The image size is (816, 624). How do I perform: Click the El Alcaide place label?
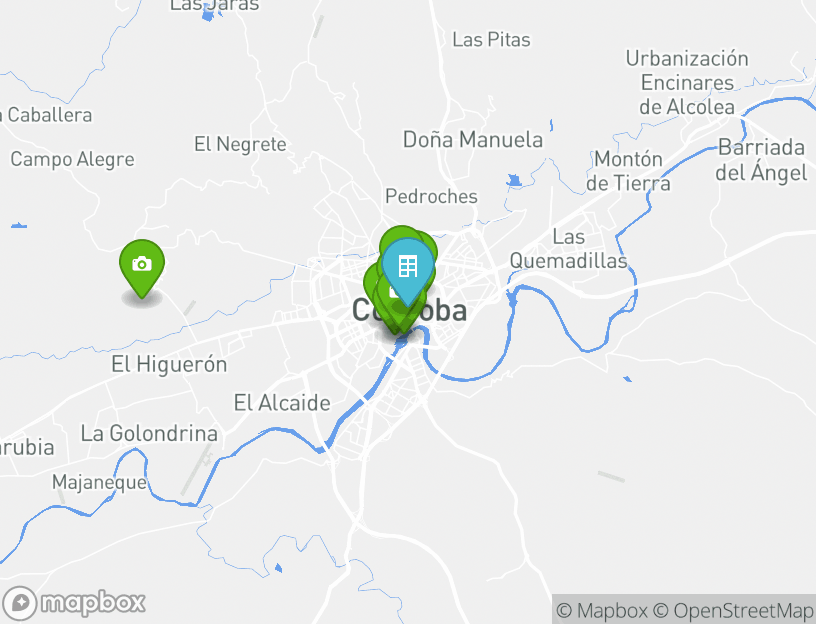coord(282,403)
